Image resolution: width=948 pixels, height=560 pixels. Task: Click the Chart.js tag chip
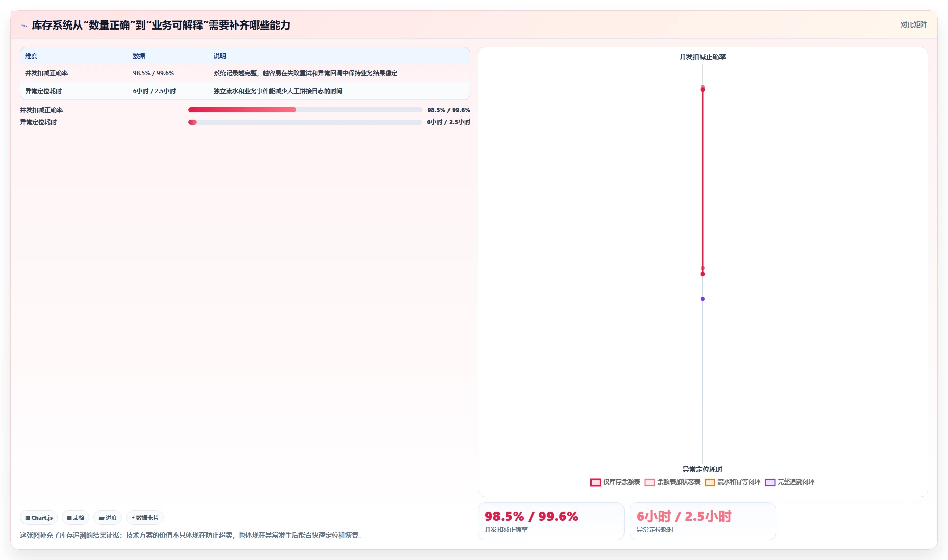pos(39,518)
